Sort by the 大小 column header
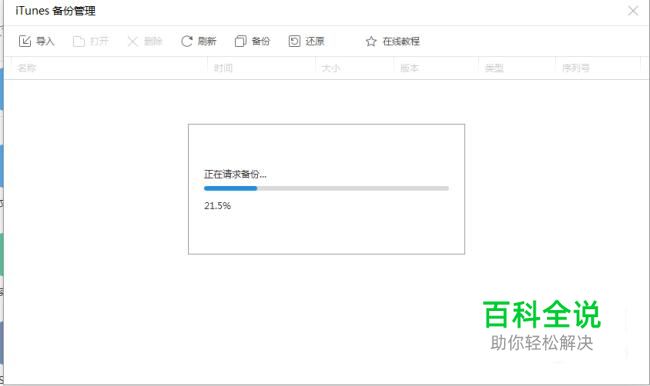Image resolution: width=650 pixels, height=386 pixels. 331,68
